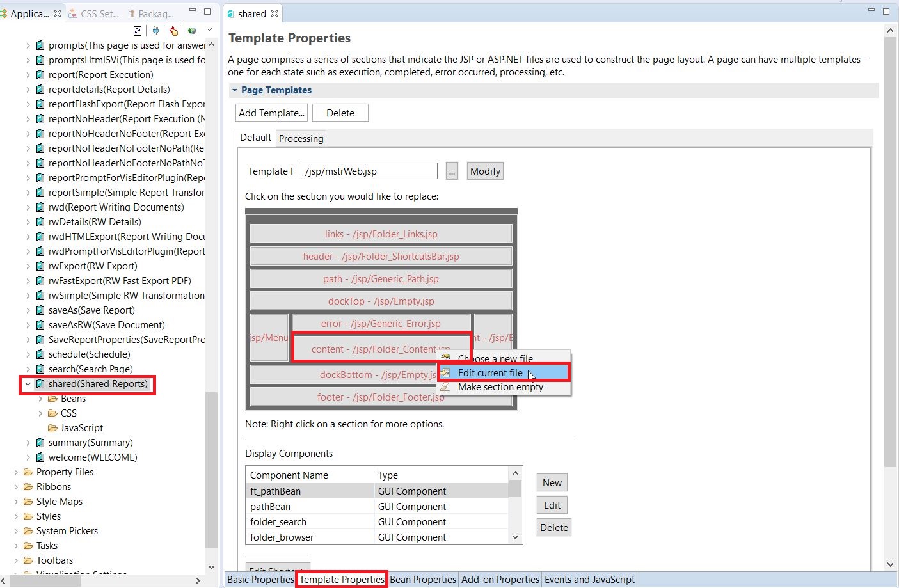Collapse the shared(Shared Reports) tree node

27,385
